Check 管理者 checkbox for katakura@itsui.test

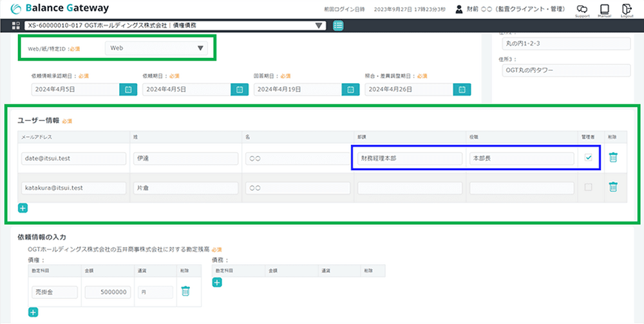tap(588, 187)
